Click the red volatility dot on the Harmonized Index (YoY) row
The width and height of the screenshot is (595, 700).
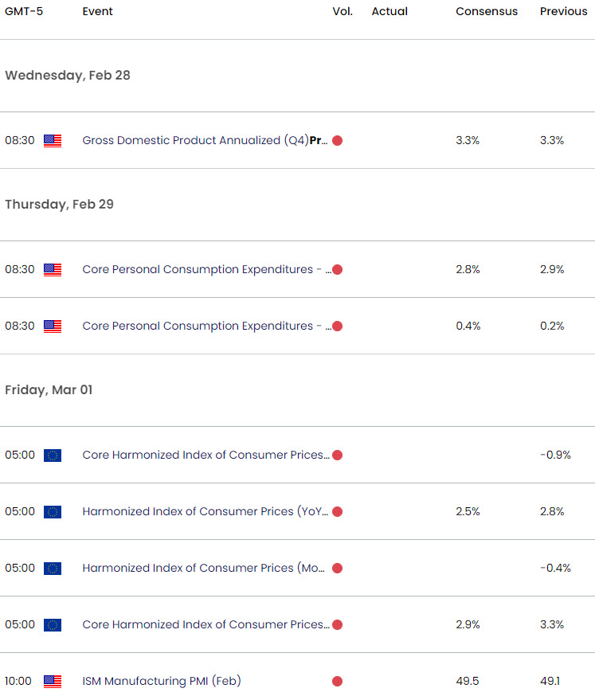(337, 512)
